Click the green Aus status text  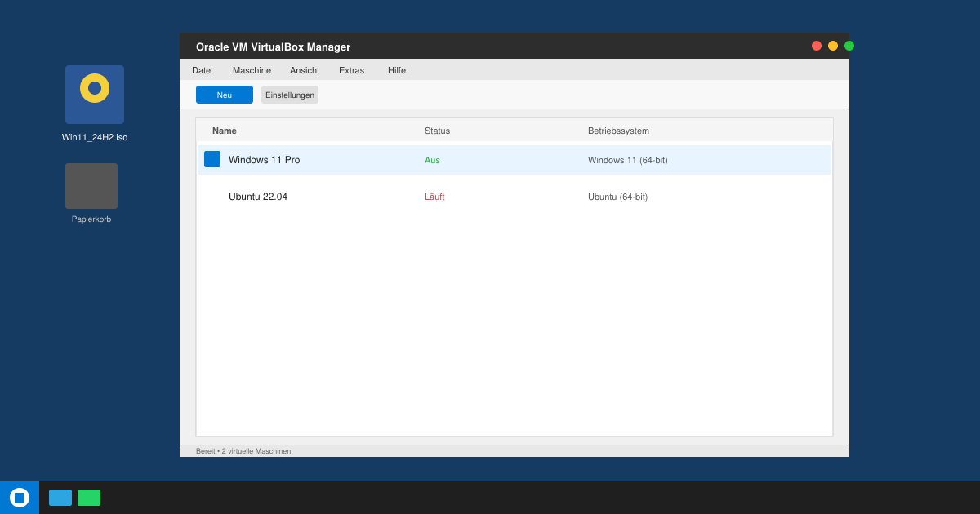click(432, 160)
